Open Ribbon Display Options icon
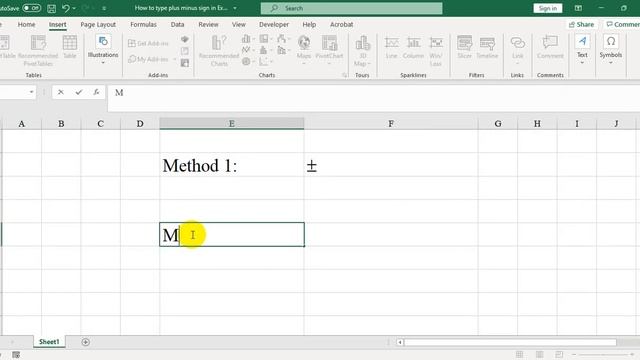The width and height of the screenshot is (640, 360). (578, 8)
